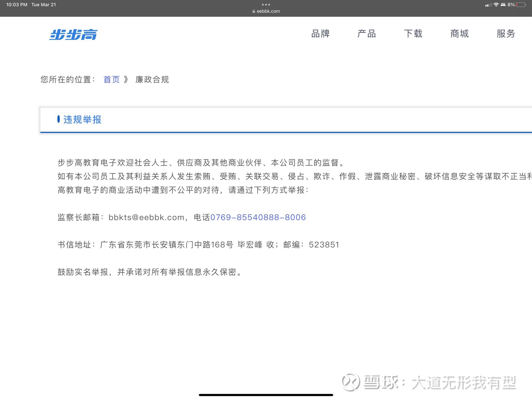Image resolution: width=532 pixels, height=399 pixels.
Task: Click the 违规举报 section heading
Action: (82, 119)
